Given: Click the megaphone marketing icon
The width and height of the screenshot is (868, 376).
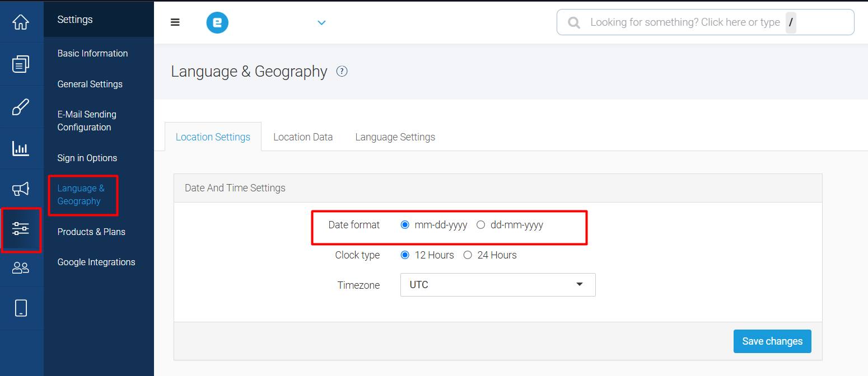Looking at the screenshot, I should tap(21, 189).
